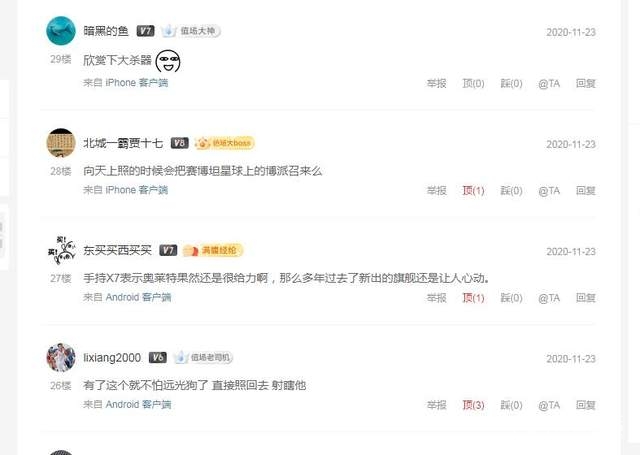
Task: Reply to 北城一霸贾十七 with 回复
Action: click(x=586, y=191)
